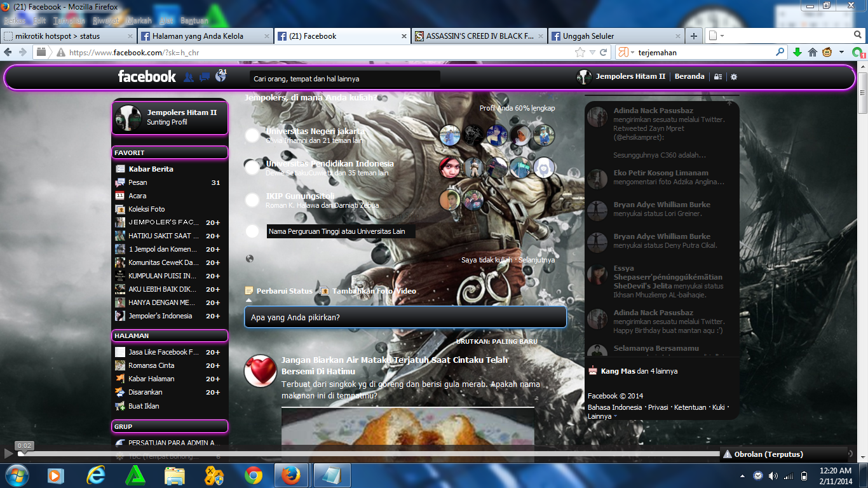Viewport: 868px width, 488px height.
Task: Open Privasi footer link
Action: click(658, 407)
